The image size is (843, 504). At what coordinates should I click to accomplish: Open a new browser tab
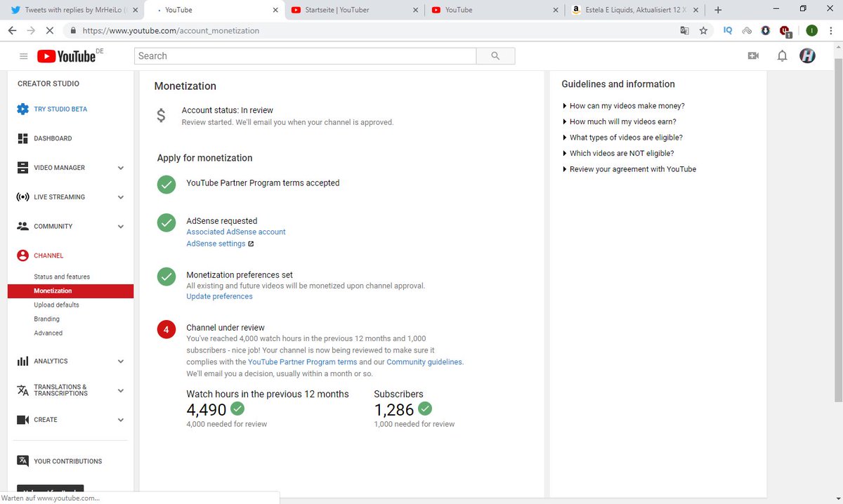[x=717, y=10]
